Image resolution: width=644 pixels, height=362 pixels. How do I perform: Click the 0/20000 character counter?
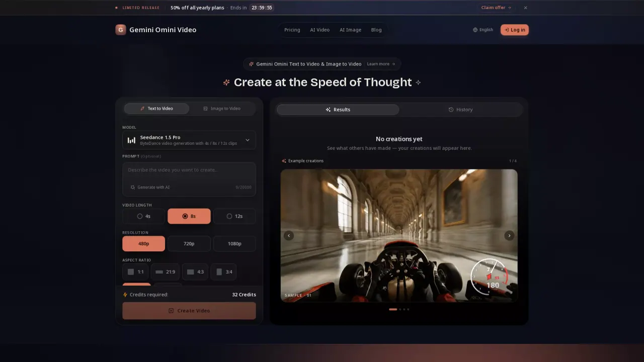click(243, 187)
